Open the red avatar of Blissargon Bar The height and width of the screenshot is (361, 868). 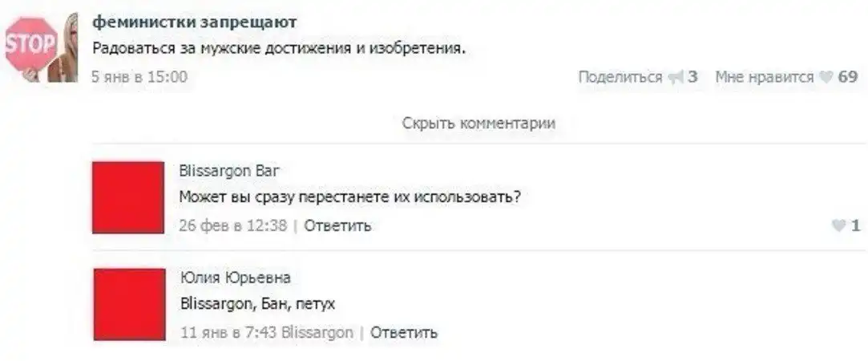pos(128,197)
